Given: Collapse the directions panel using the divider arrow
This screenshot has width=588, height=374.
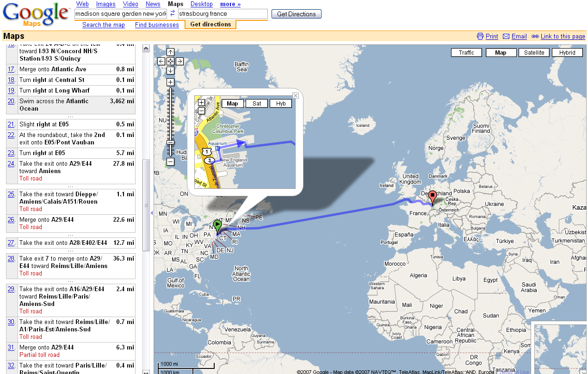Looking at the screenshot, I should pos(151,212).
